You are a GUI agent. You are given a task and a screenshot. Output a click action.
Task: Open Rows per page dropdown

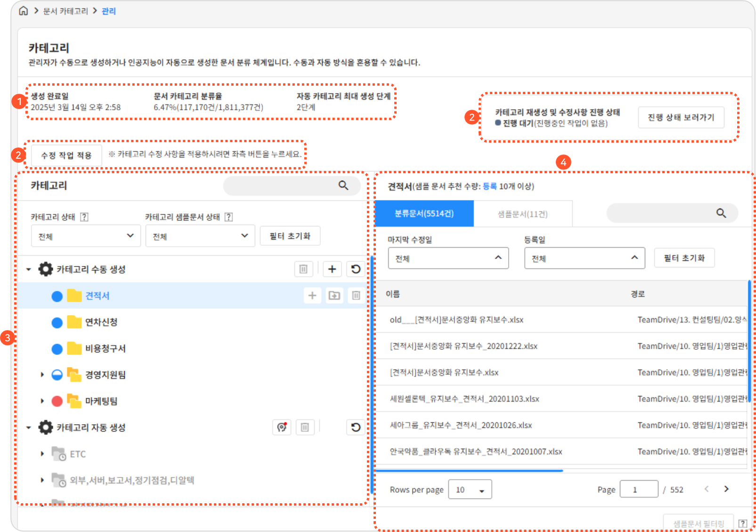[470, 490]
